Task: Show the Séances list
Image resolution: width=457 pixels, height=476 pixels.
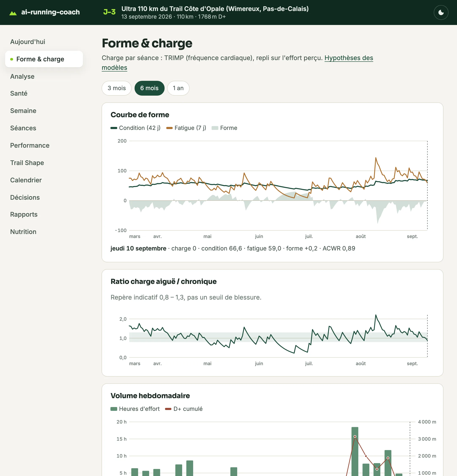Action: click(23, 128)
